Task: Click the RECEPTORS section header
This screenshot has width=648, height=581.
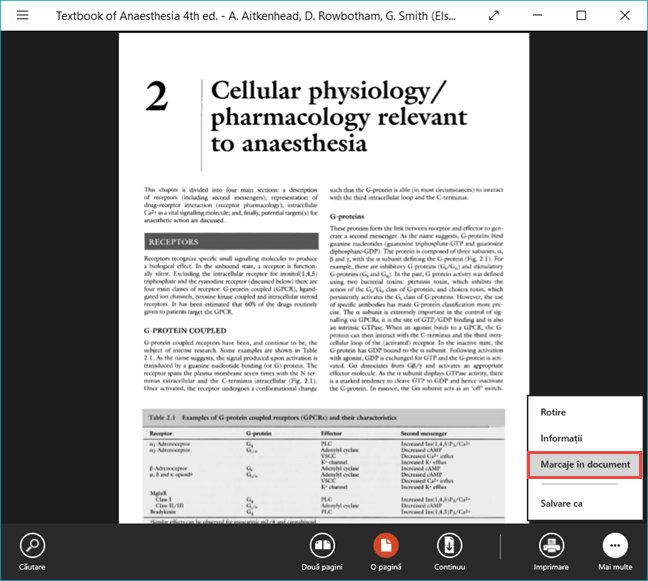Action: pos(231,241)
